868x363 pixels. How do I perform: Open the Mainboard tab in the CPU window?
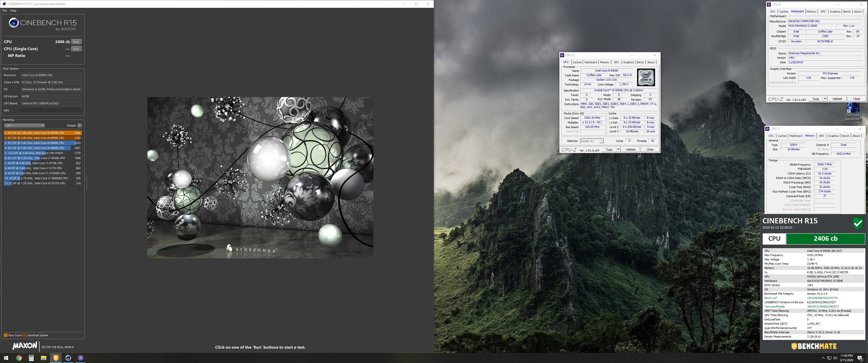click(x=591, y=62)
